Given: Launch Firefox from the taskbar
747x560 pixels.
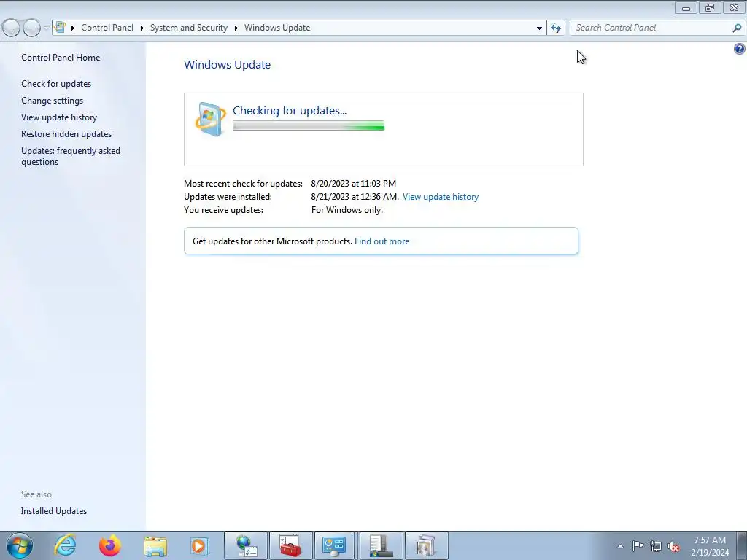Looking at the screenshot, I should point(110,545).
